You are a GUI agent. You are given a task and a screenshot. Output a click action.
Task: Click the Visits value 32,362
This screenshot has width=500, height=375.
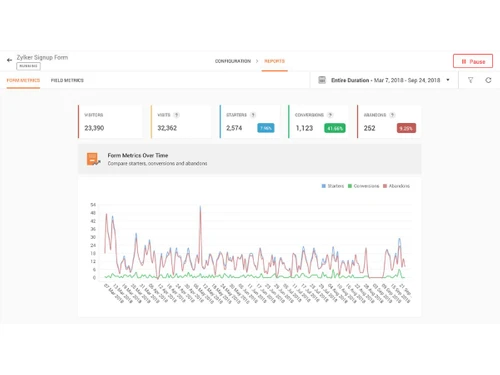pos(167,128)
